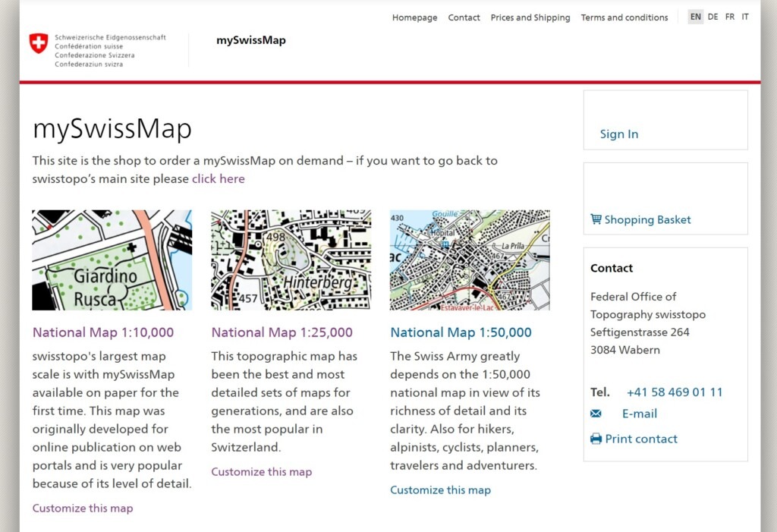This screenshot has height=532, width=777.
Task: Follow the 'click here' link to swisstopo
Action: coord(218,178)
